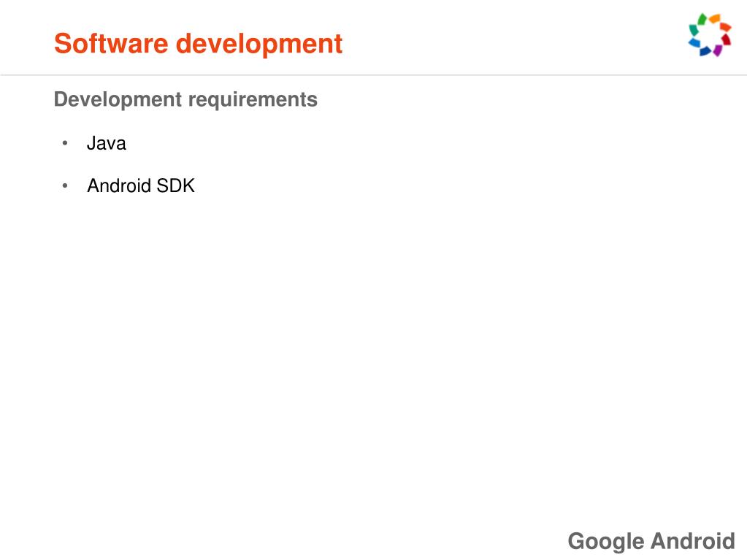Click the 'Google Android' footer text

pyautogui.click(x=651, y=542)
